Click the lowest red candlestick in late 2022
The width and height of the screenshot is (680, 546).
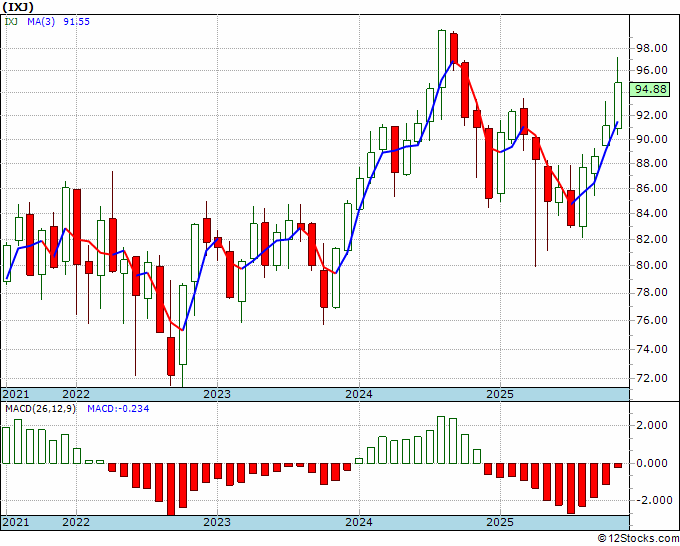[171, 356]
